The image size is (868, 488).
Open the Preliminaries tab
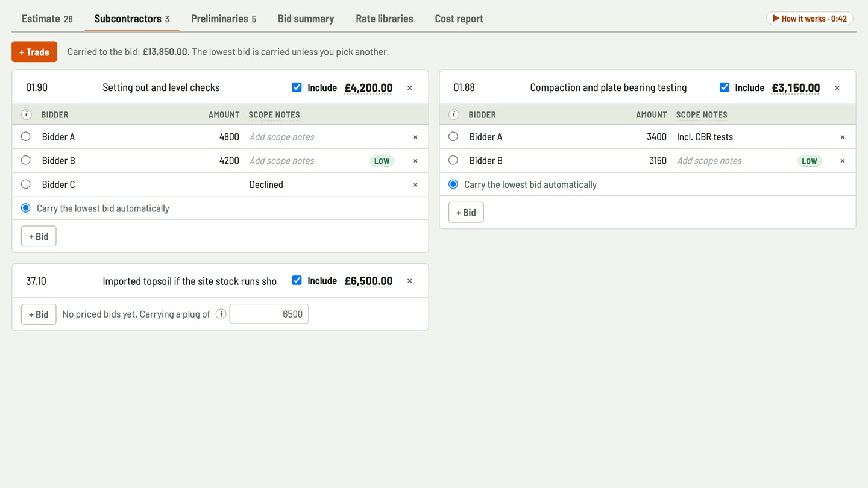coord(224,19)
